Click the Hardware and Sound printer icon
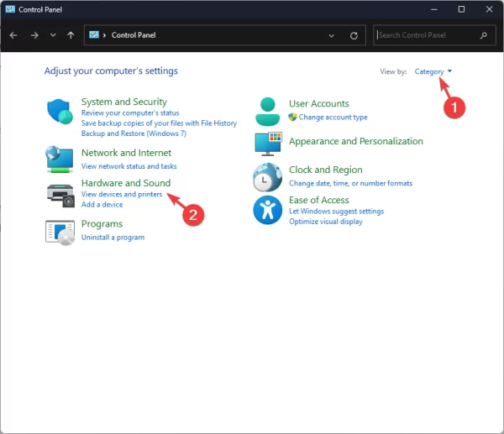 (x=60, y=196)
